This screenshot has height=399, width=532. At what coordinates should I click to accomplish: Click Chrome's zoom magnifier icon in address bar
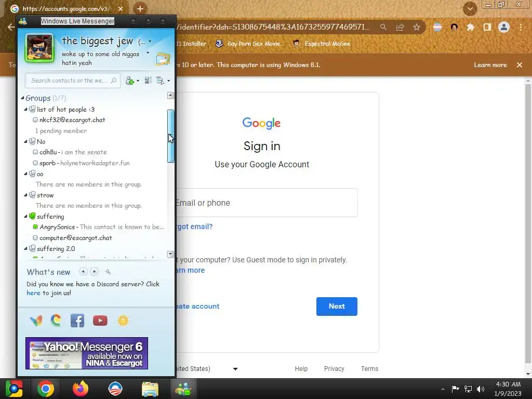pos(383,27)
